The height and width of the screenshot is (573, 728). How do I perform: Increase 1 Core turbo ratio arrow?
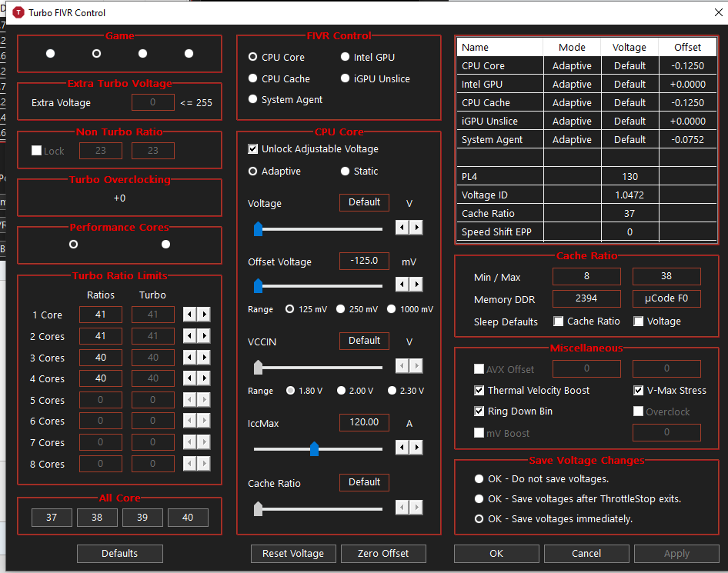204,315
